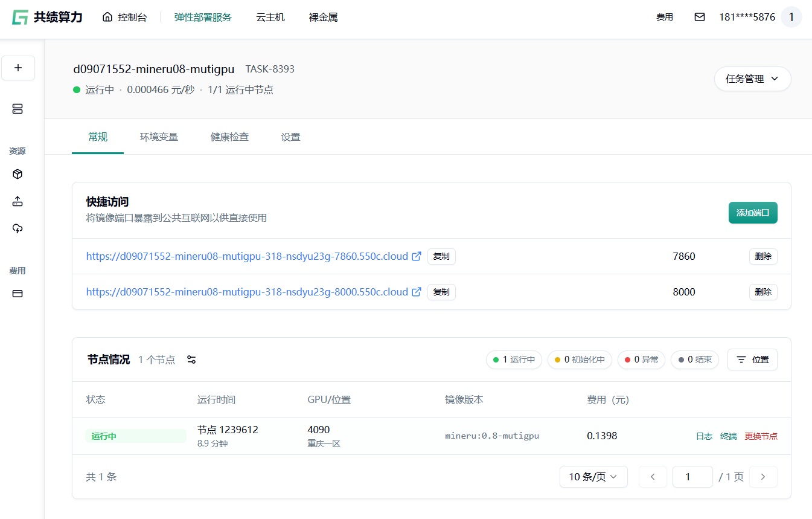Click the cloud download sidebar icon
This screenshot has width=812, height=519.
coord(18,228)
